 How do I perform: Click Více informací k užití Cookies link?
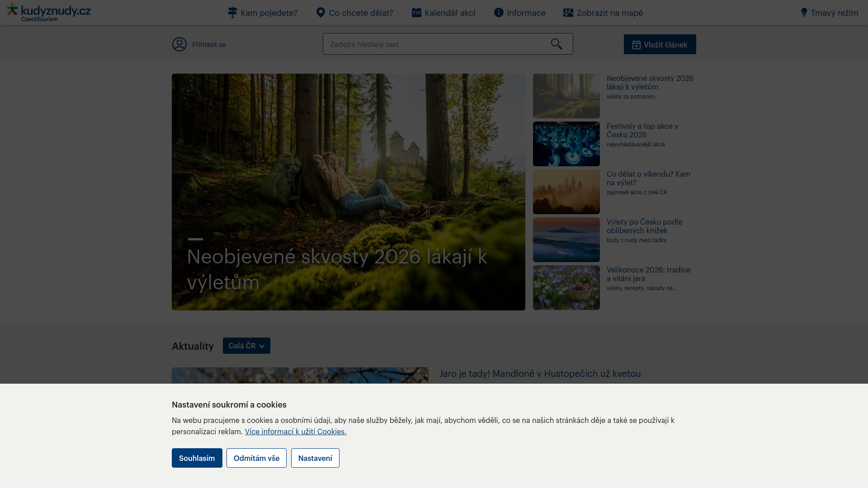pyautogui.click(x=296, y=432)
